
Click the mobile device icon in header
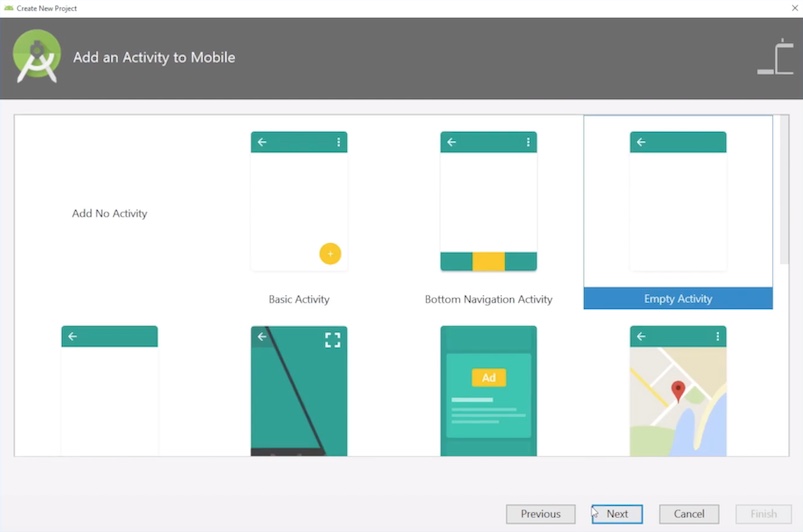775,56
